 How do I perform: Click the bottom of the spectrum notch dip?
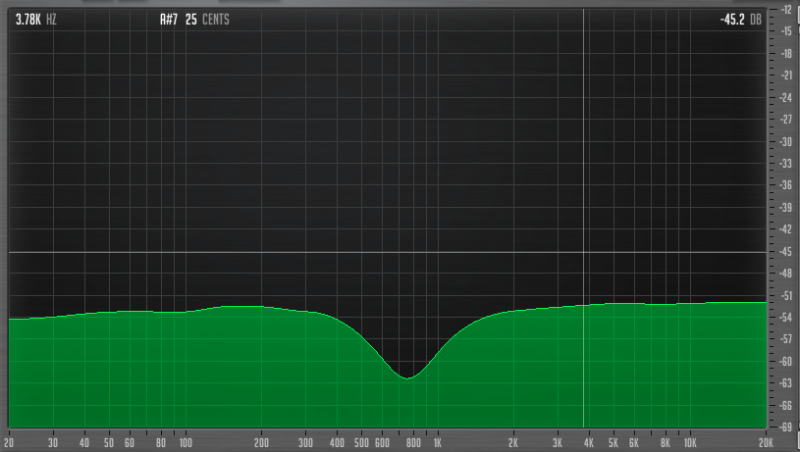coord(407,378)
